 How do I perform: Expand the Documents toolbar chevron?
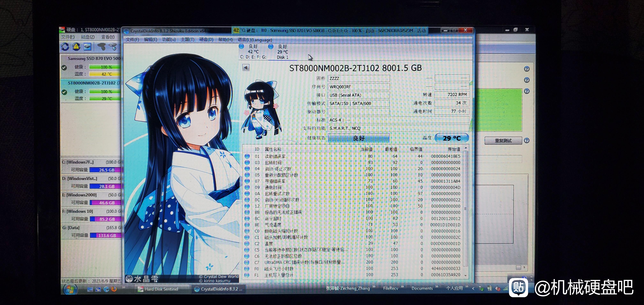coord(437,286)
